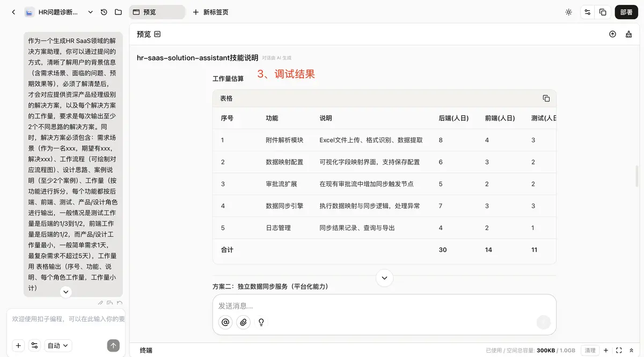Screen dimensions: 644x357
Task: Click the back arrow in top-left corner
Action: (13, 12)
